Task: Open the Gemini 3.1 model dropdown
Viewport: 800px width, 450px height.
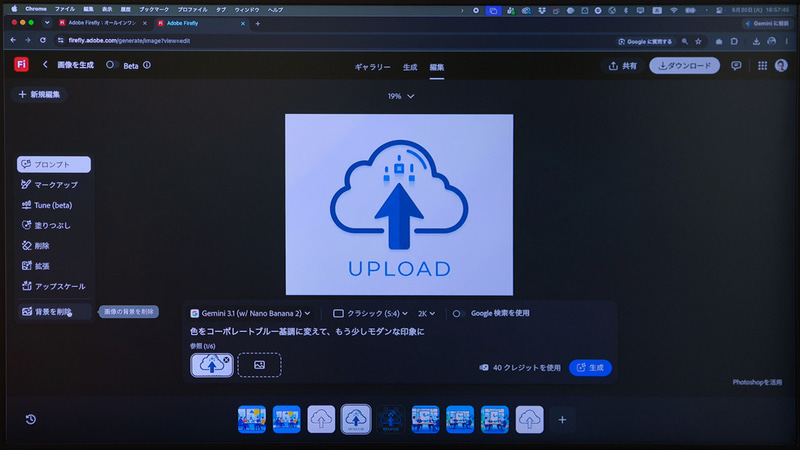Action: [x=250, y=313]
